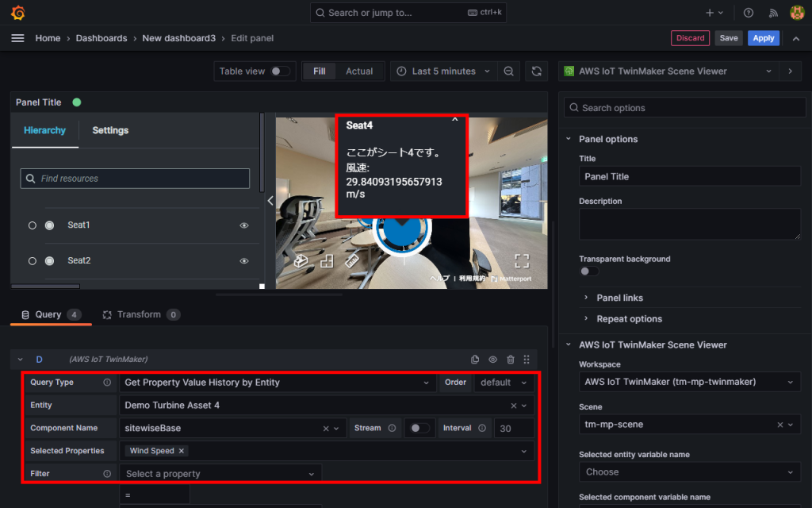
Task: Collapse the hierarchy panel left arrow
Action: click(x=270, y=201)
